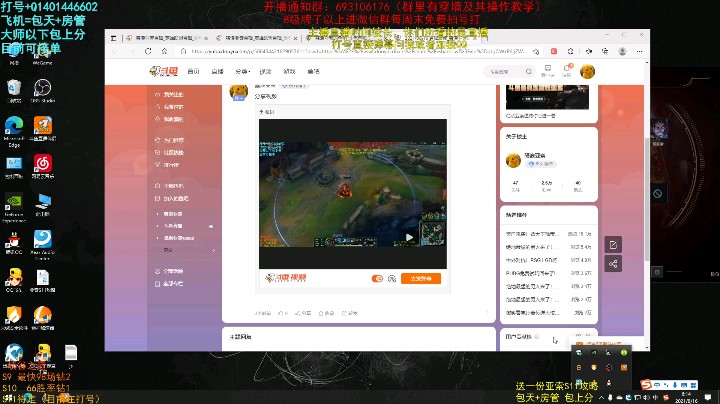This screenshot has height=404, width=720.
Task: Click the orange button below video
Action: click(421, 279)
